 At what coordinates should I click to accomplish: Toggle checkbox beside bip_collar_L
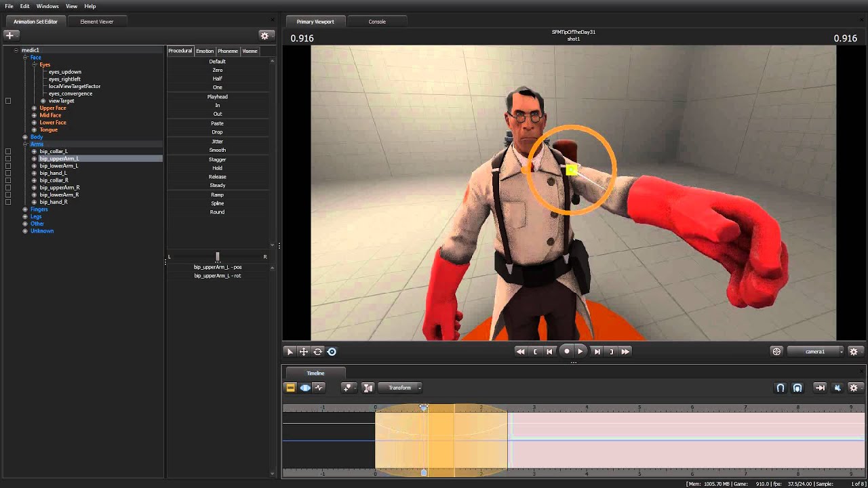tap(8, 151)
